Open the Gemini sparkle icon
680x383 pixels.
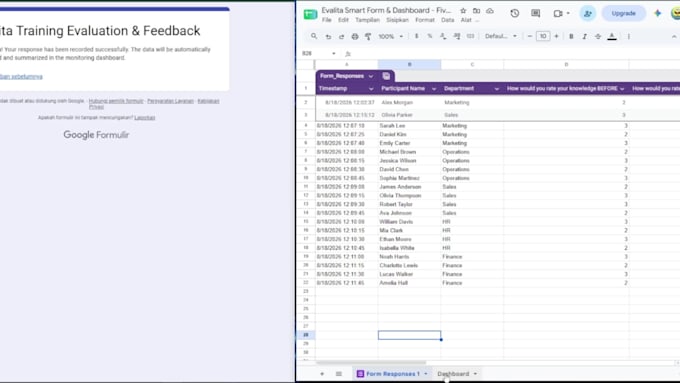pos(657,13)
